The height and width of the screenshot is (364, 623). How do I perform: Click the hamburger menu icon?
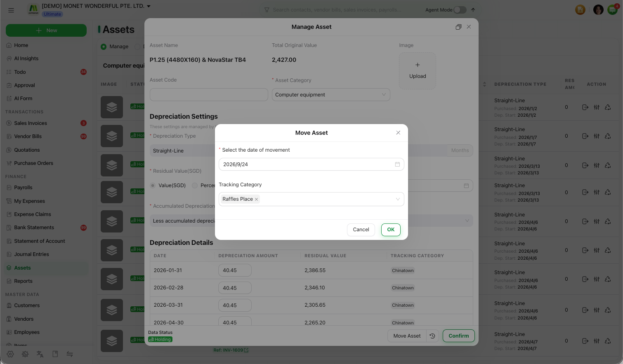point(11,10)
